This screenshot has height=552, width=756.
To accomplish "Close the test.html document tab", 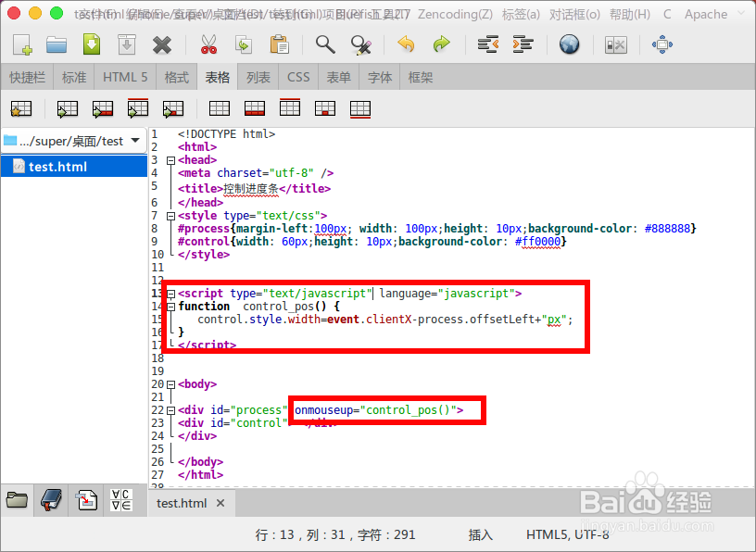I will (x=220, y=503).
